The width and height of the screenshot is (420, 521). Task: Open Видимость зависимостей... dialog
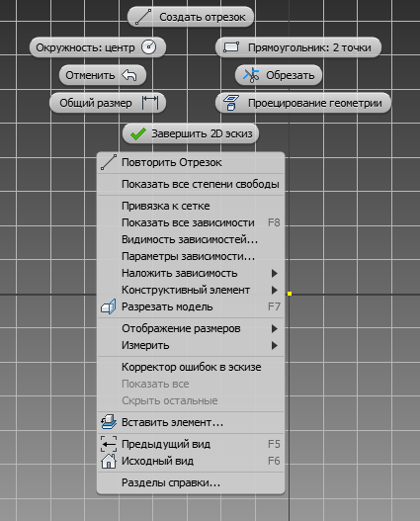point(191,239)
